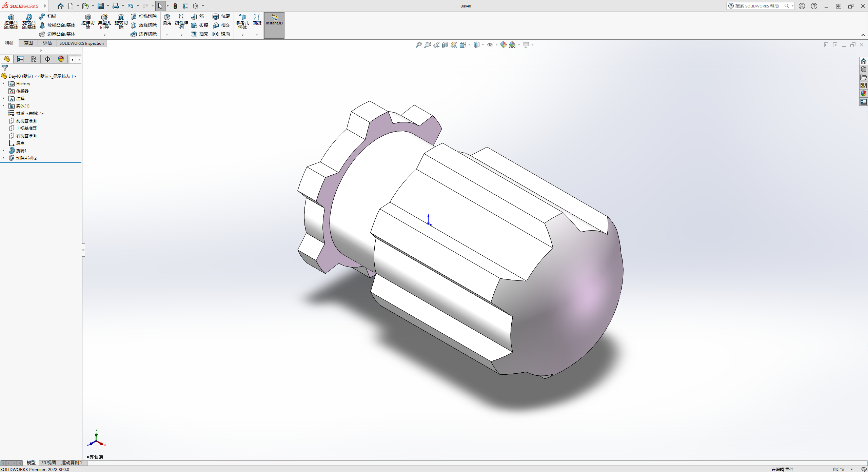This screenshot has height=472, width=868.
Task: Click the Edit Appearance color ball icon
Action: click(503, 45)
